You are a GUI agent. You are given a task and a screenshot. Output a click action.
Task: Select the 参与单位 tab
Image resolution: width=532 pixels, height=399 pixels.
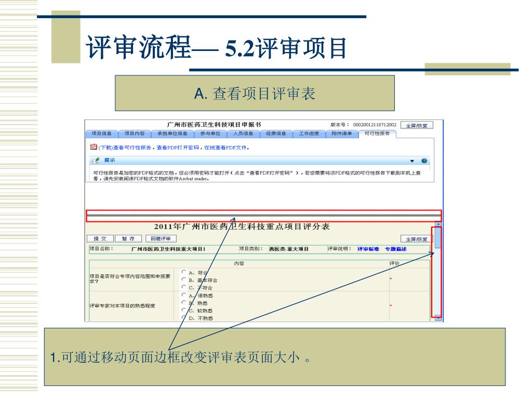click(210, 134)
